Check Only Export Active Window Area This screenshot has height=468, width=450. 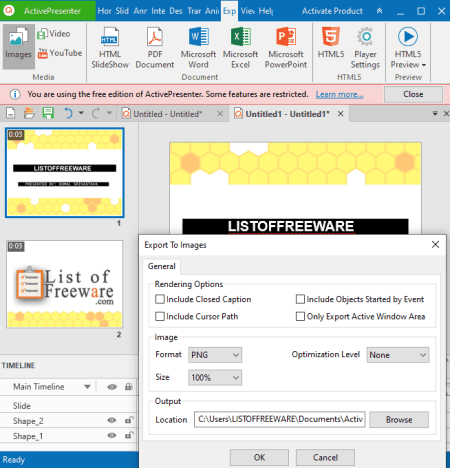(300, 316)
